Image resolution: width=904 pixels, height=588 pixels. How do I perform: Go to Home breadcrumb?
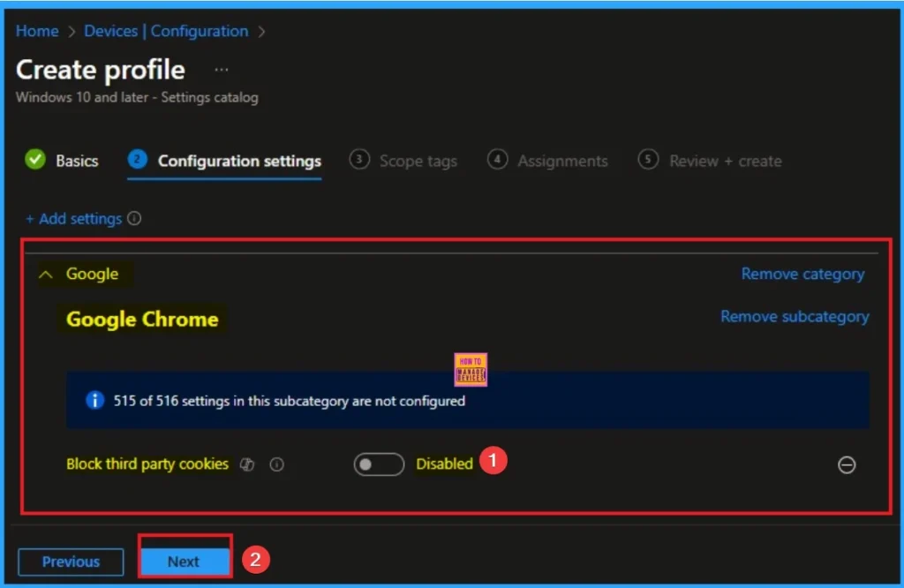pyautogui.click(x=37, y=31)
